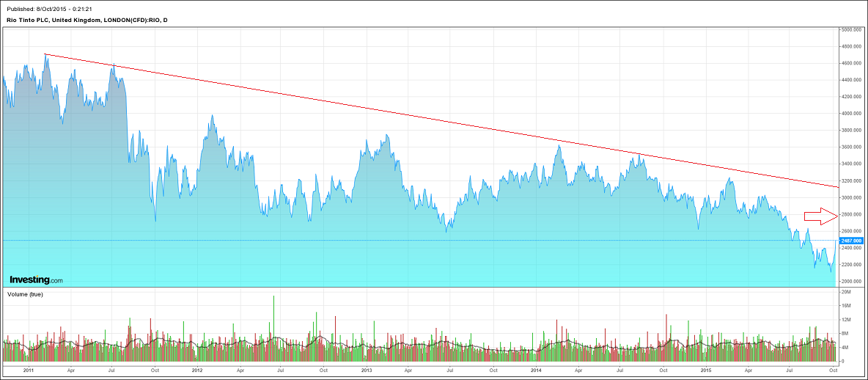Click the dotted horizontal current price line

(x=440, y=241)
